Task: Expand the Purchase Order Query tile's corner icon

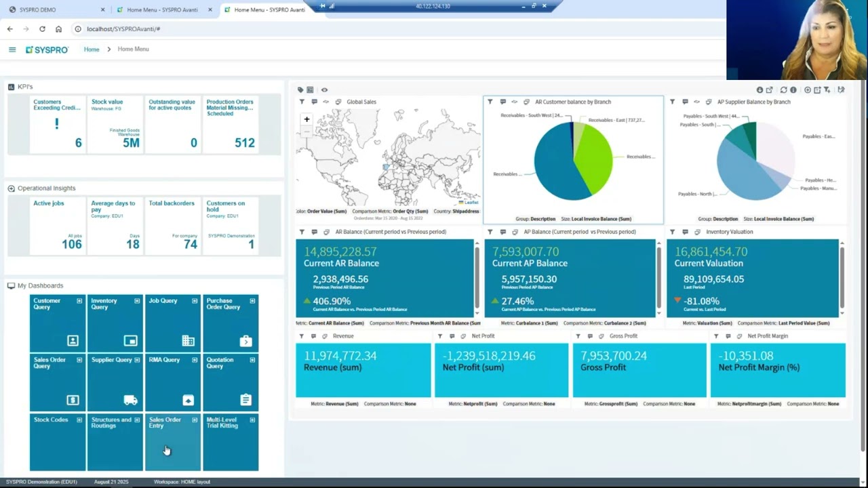Action: (252, 301)
